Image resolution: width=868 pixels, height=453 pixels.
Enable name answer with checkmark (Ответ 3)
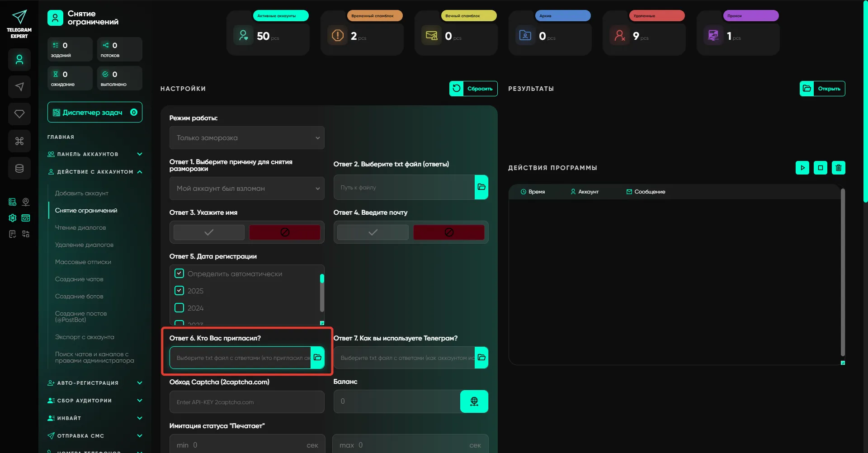(209, 232)
